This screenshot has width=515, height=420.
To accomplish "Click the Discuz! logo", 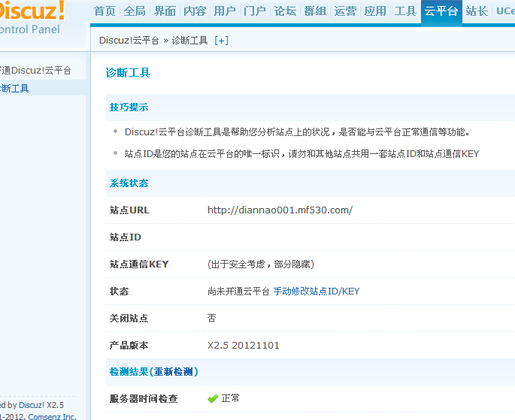I will tap(32, 11).
